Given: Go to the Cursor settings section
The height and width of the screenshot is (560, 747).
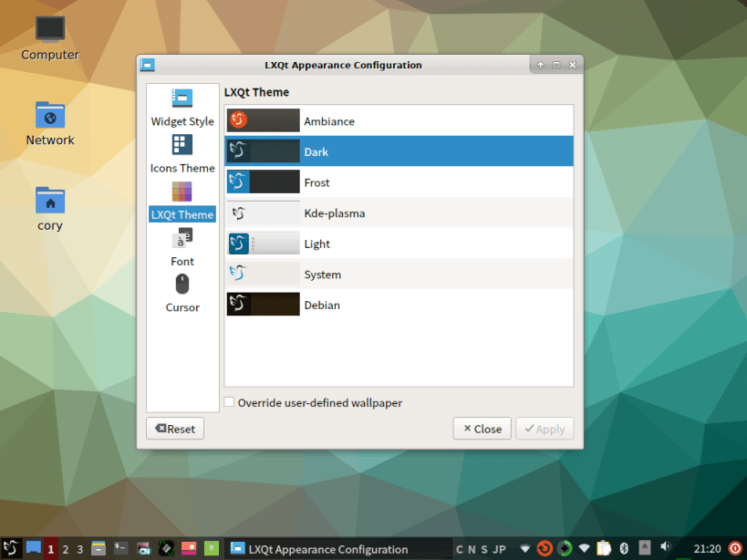Looking at the screenshot, I should click(x=182, y=294).
